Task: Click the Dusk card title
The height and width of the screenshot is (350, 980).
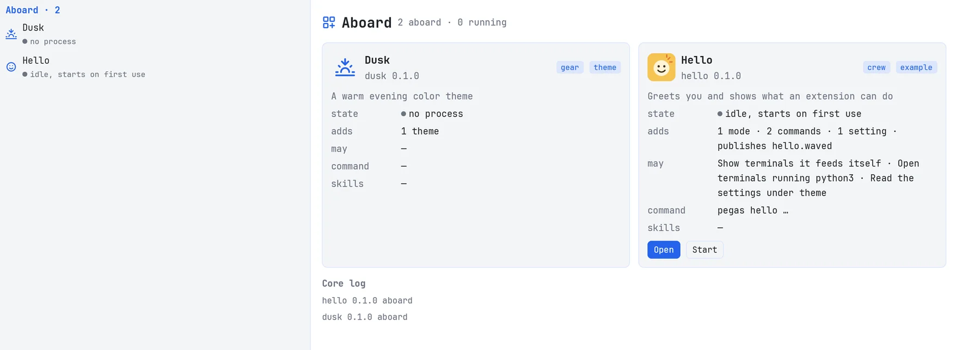Action: click(377, 60)
